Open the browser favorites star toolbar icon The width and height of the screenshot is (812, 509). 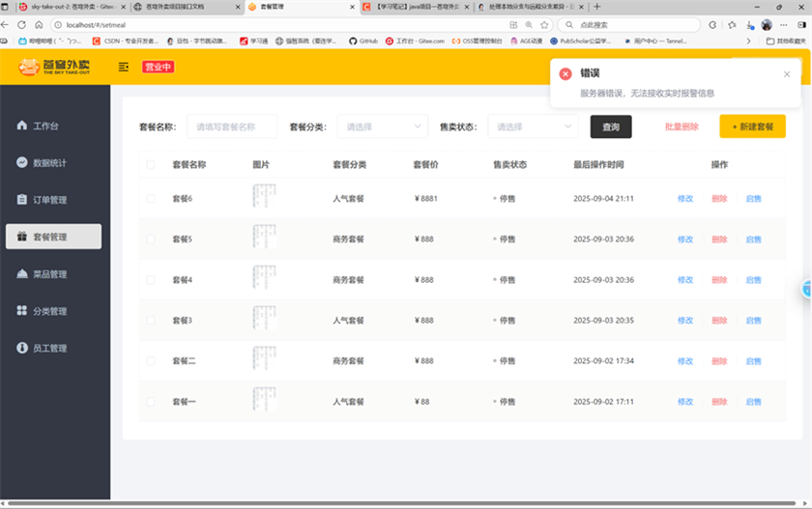coord(732,25)
